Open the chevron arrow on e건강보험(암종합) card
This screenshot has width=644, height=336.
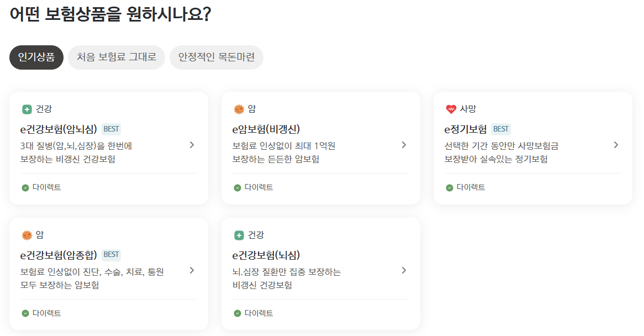pyautogui.click(x=192, y=271)
